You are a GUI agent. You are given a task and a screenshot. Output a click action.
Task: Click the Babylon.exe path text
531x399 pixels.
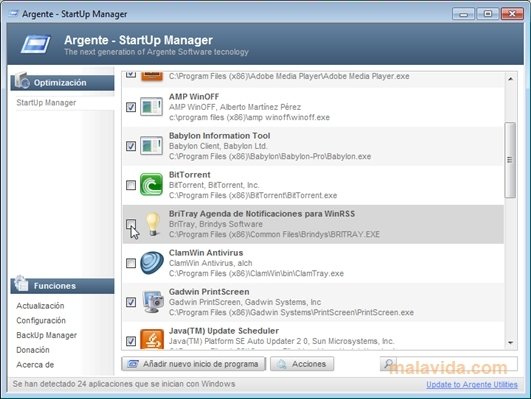click(x=270, y=156)
